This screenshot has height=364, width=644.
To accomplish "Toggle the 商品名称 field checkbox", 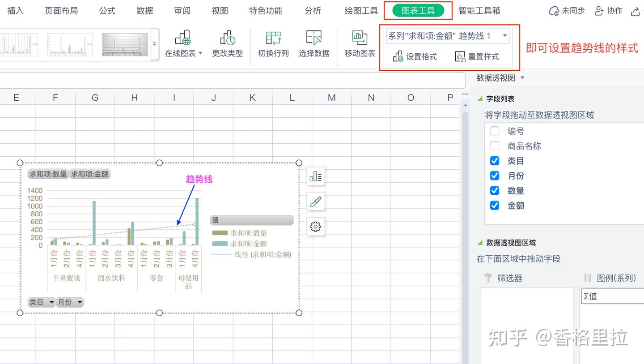I will point(495,146).
